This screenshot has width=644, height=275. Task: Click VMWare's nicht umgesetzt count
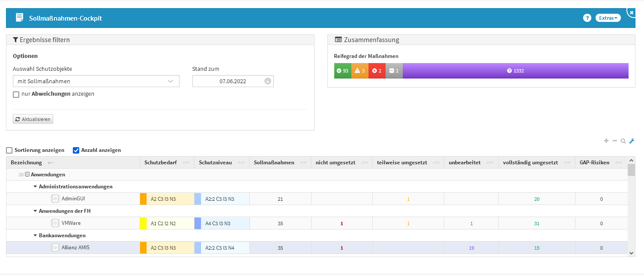click(x=341, y=224)
